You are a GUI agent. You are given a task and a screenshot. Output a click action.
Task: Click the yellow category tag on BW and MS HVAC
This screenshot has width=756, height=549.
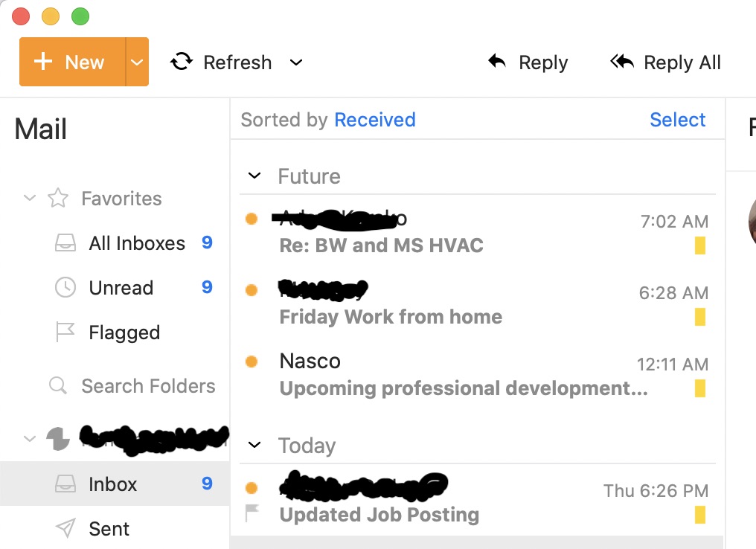click(700, 245)
